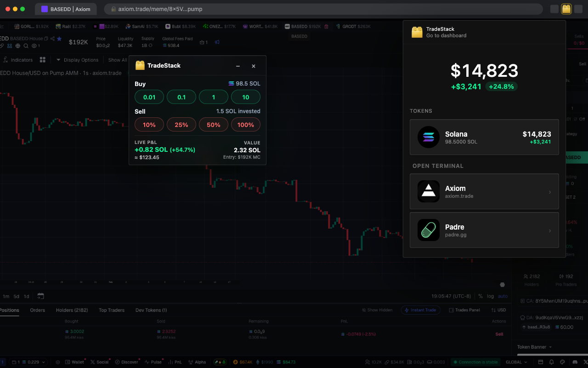Viewport: 588px width, 368px height.
Task: Expand the Display Options dropdown
Action: [77, 60]
